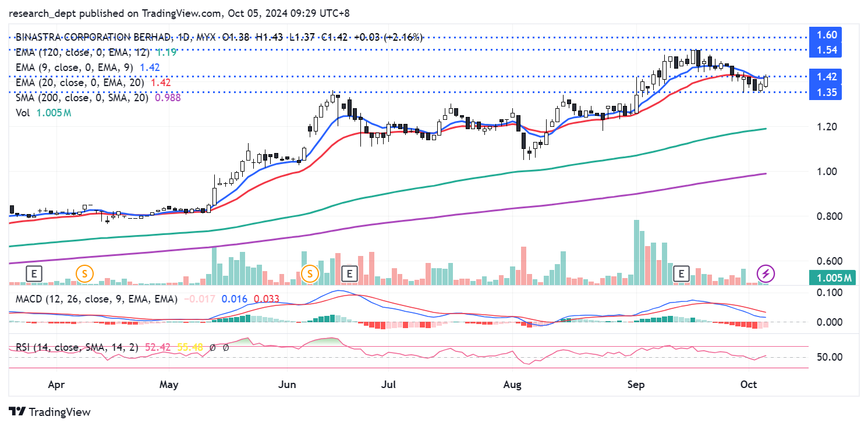Select the 1.60 price level label
The height and width of the screenshot is (427, 868).
[827, 35]
